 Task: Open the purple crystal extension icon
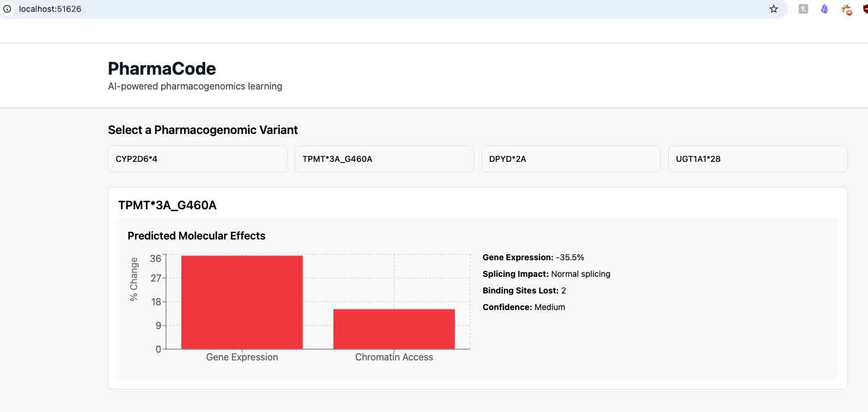(825, 9)
